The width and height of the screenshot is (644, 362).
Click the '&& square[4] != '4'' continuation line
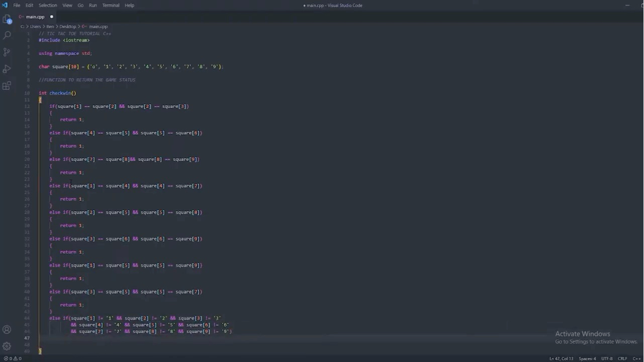coord(150,325)
